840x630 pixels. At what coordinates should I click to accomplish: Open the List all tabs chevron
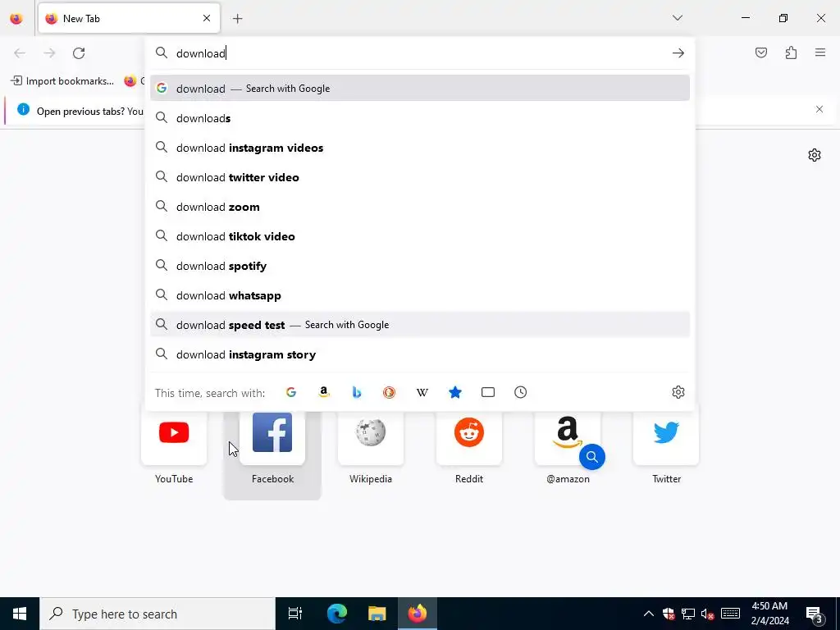pyautogui.click(x=677, y=18)
